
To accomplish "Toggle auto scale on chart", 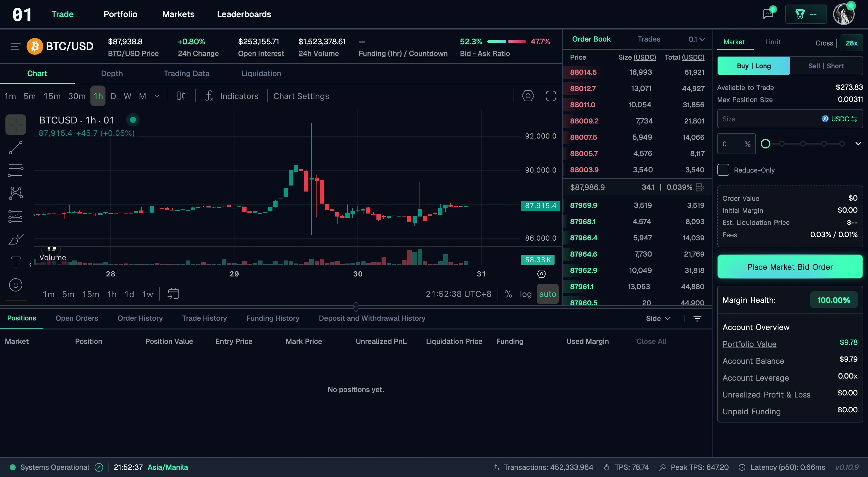I will click(x=547, y=294).
